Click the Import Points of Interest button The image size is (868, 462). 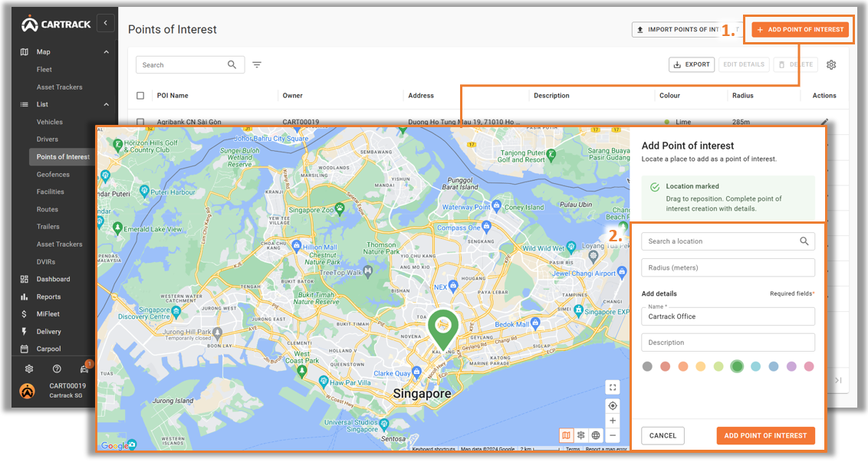[687, 29]
